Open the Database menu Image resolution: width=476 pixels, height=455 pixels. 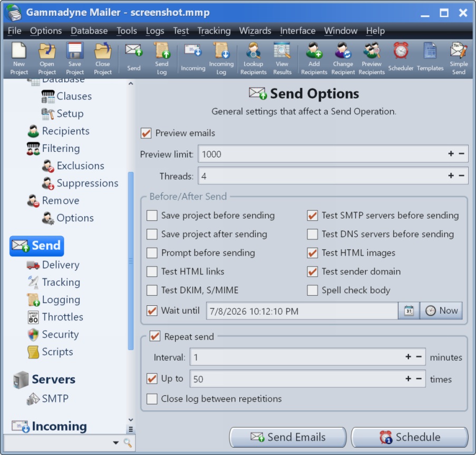click(x=89, y=31)
